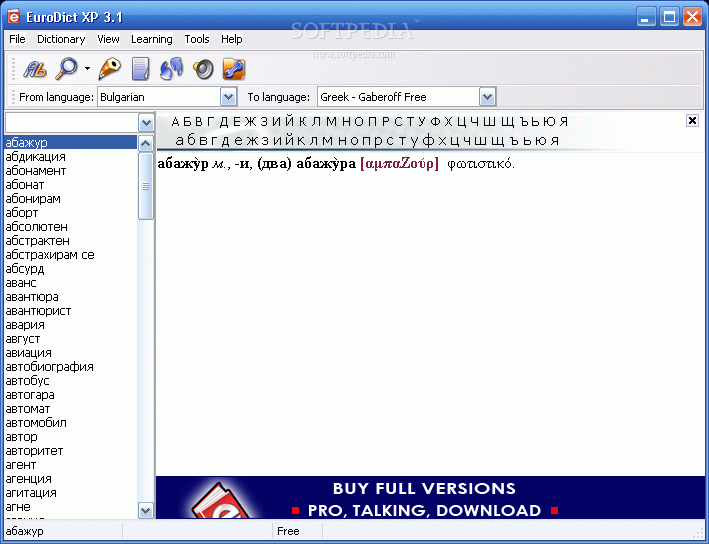Select word "агитация" in the list
The height and width of the screenshot is (544, 709).
click(71, 493)
